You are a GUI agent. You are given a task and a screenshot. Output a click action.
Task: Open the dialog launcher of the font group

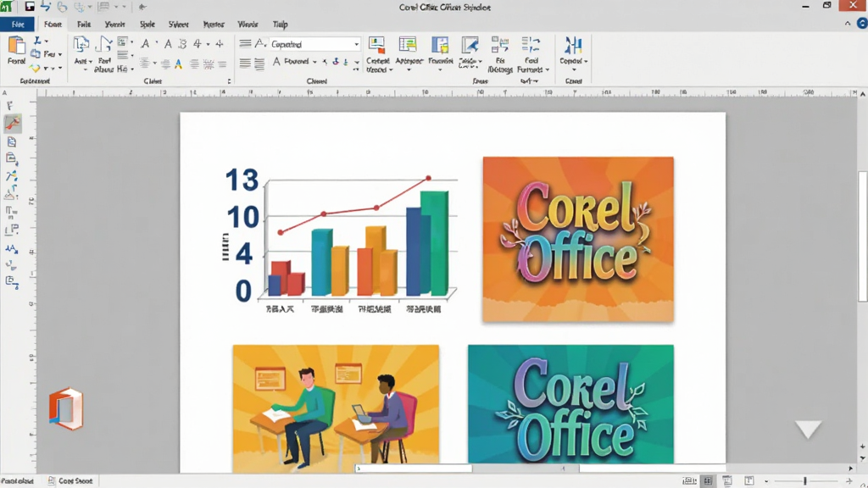pos(229,81)
